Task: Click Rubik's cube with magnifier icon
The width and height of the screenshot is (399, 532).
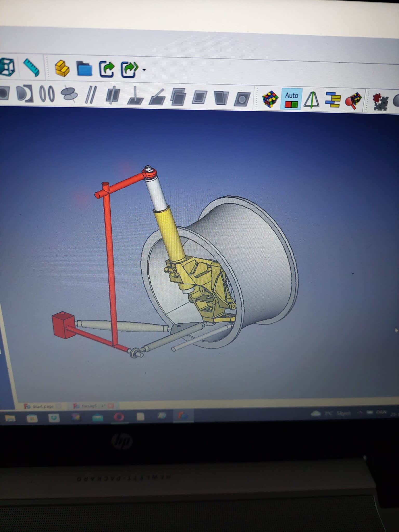Action: click(x=354, y=100)
